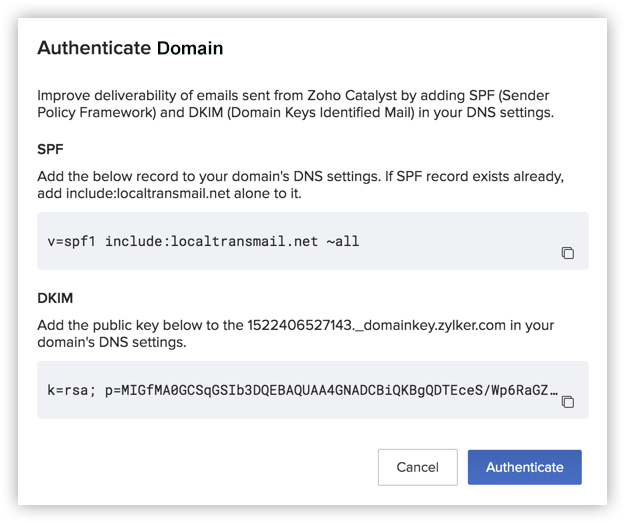Click the SPF section heading
Viewport: 625px width, 523px height.
[50, 147]
